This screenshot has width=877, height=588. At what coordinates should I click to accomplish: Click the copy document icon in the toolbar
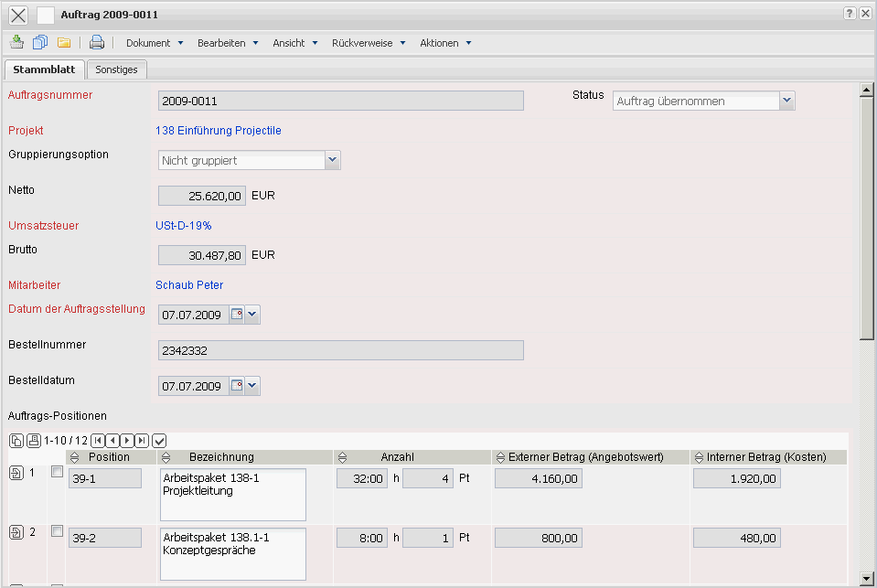tap(40, 42)
